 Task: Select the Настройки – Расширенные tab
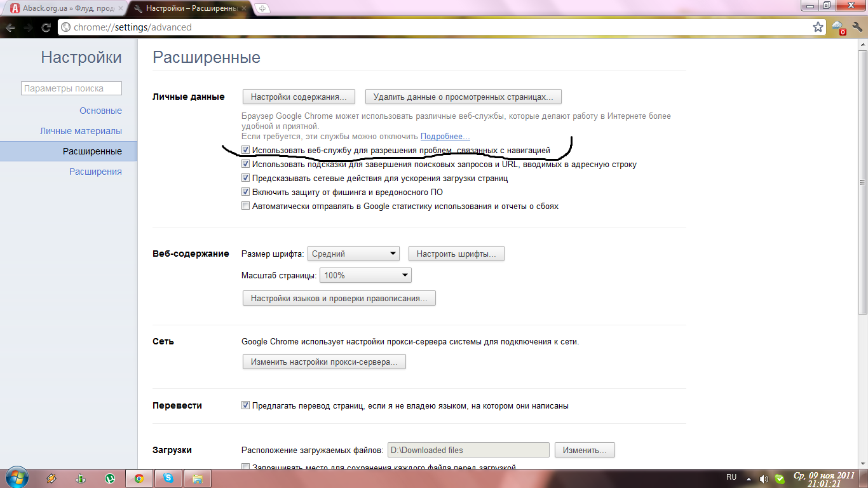pos(191,9)
